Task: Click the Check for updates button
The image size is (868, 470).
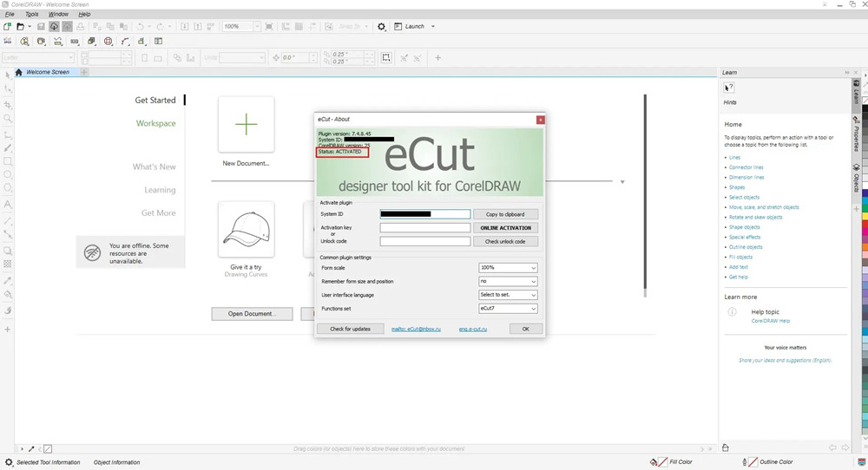Action: pos(350,329)
